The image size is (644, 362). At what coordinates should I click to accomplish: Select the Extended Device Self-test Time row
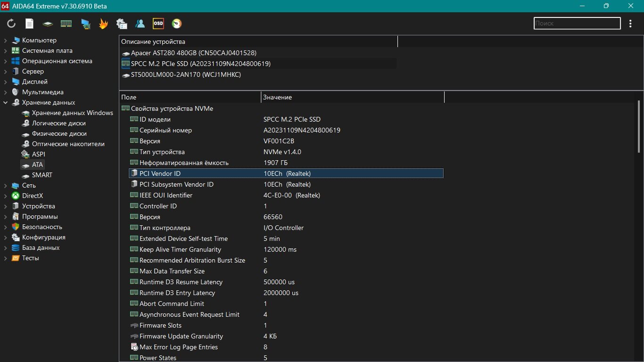tap(286, 239)
